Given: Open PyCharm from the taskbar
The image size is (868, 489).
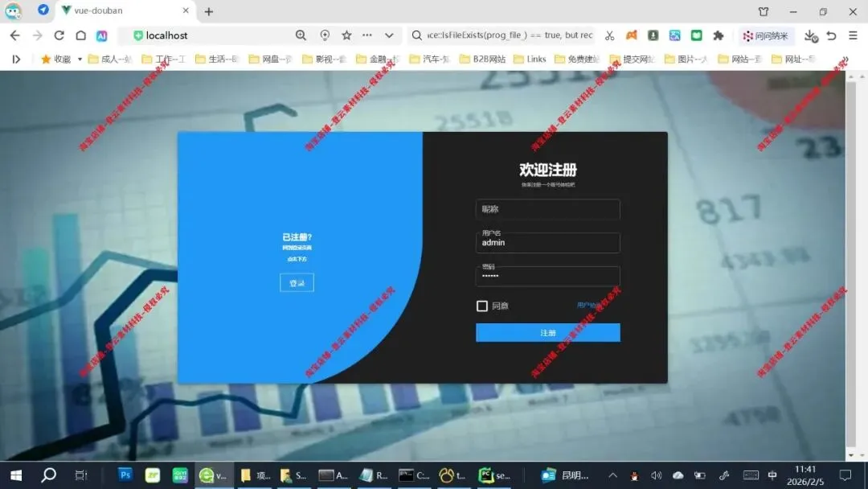Looking at the screenshot, I should (x=494, y=475).
